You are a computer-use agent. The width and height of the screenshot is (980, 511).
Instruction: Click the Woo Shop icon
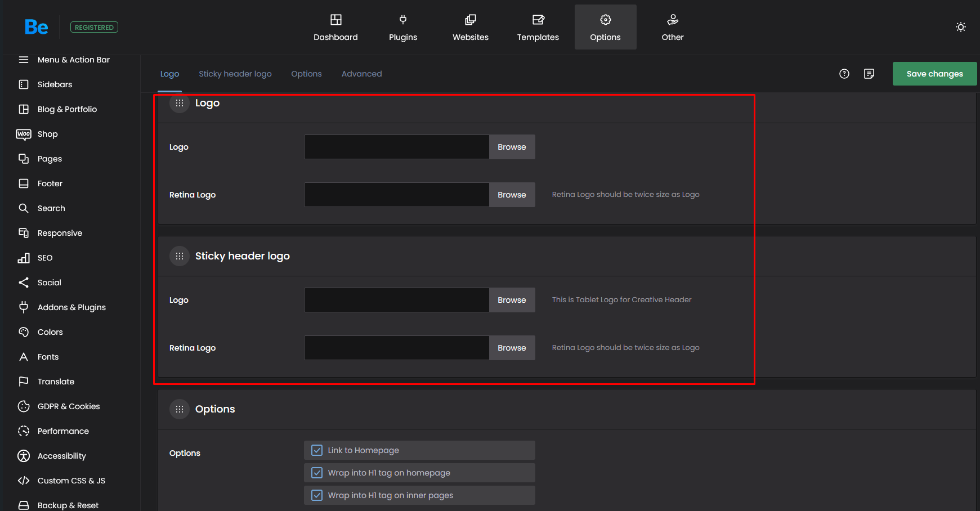coord(24,134)
